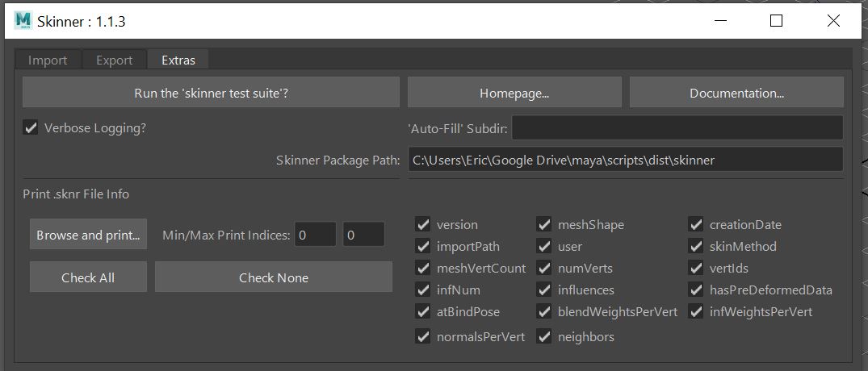868x371 pixels.
Task: Disable the influences checkbox
Action: (544, 290)
